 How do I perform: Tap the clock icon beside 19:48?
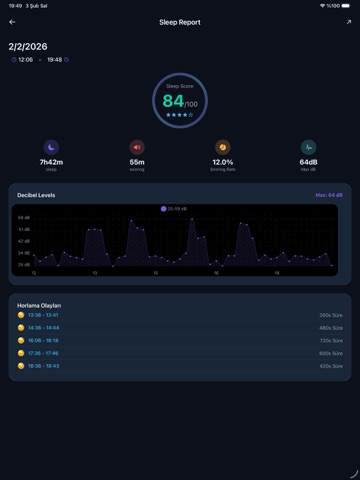click(x=66, y=60)
